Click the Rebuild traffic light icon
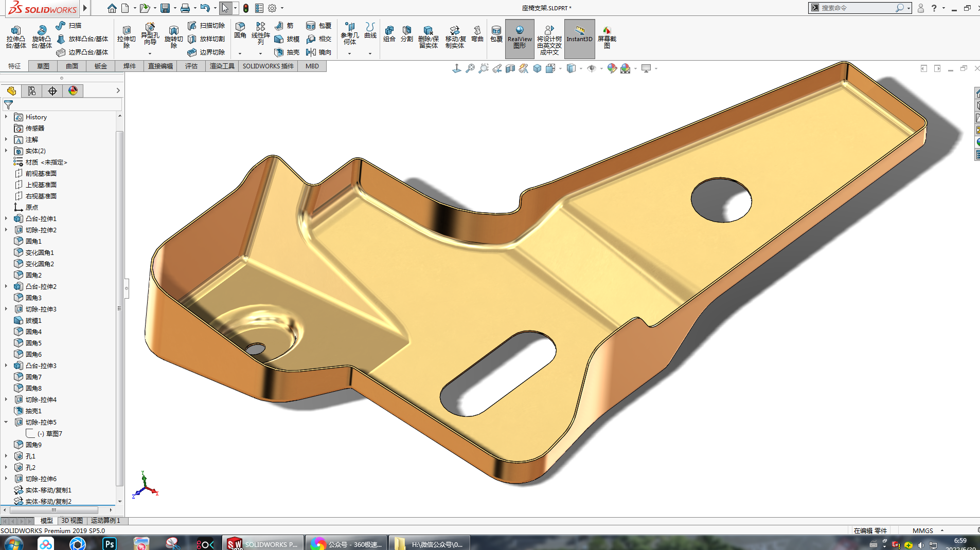The height and width of the screenshot is (550, 980). [x=246, y=8]
